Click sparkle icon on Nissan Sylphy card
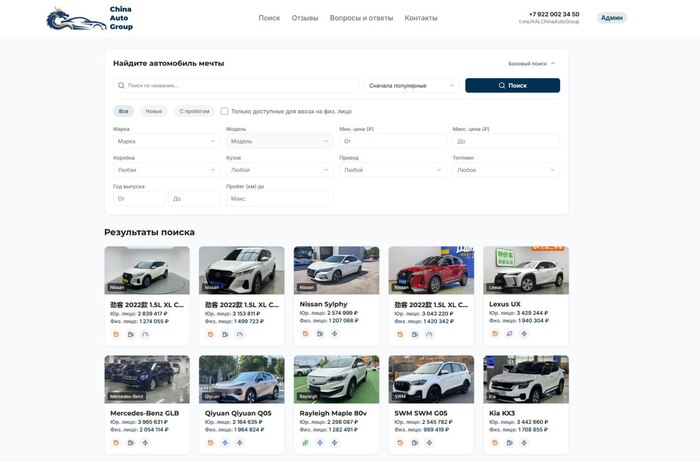This screenshot has width=700, height=462. 334,333
